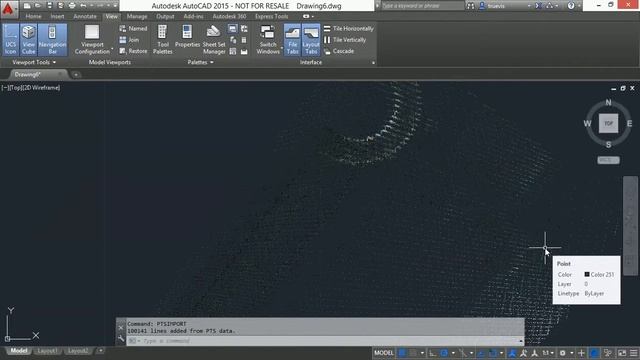640x360 pixels.
Task: Open the Express Tools ribbon tab
Action: [271, 16]
